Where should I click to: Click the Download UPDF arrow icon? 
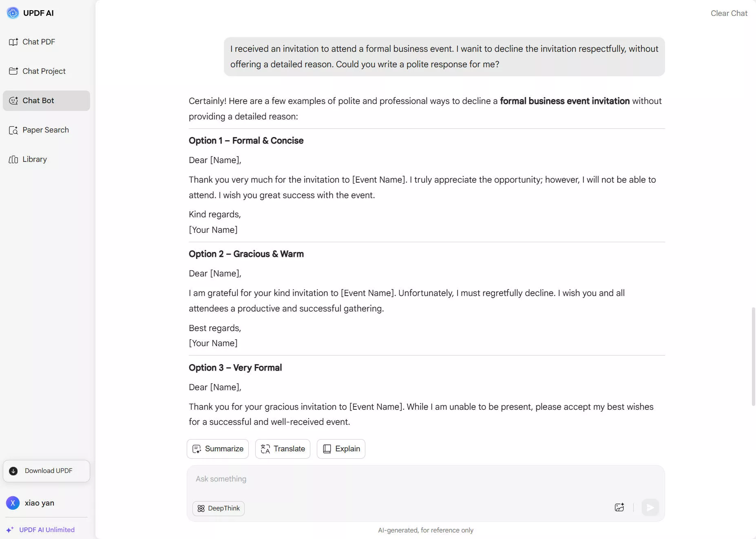(13, 471)
